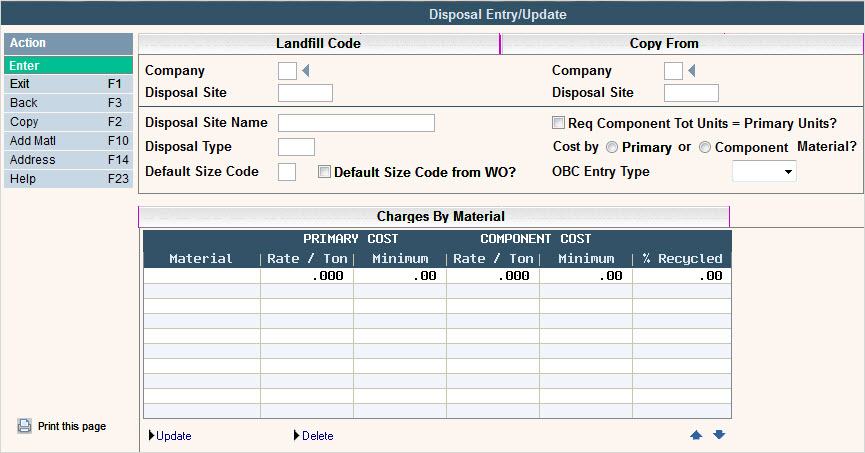The width and height of the screenshot is (865, 453).
Task: Choose Copy F2 in Action menu
Action: [68, 122]
